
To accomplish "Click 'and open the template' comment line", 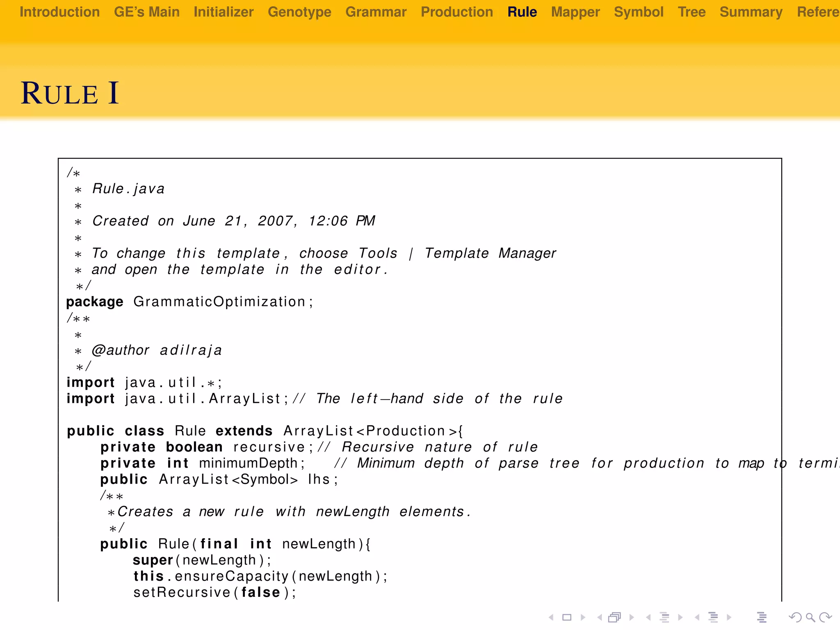I will click(x=231, y=269).
